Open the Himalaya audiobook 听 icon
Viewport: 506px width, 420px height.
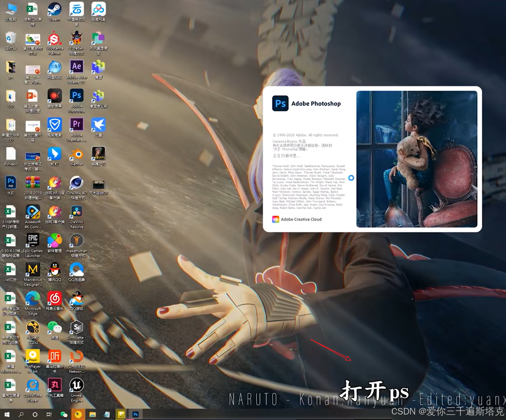[55, 361]
